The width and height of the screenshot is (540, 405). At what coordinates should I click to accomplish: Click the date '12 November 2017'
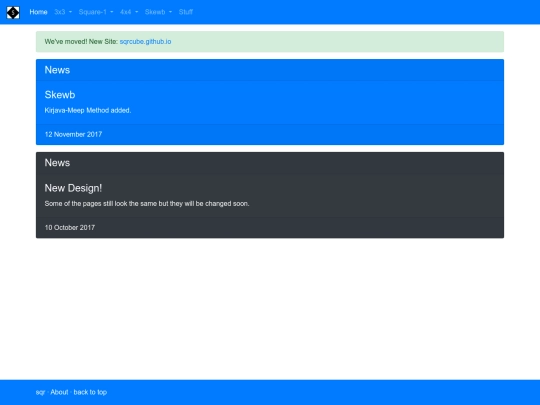pos(73,134)
